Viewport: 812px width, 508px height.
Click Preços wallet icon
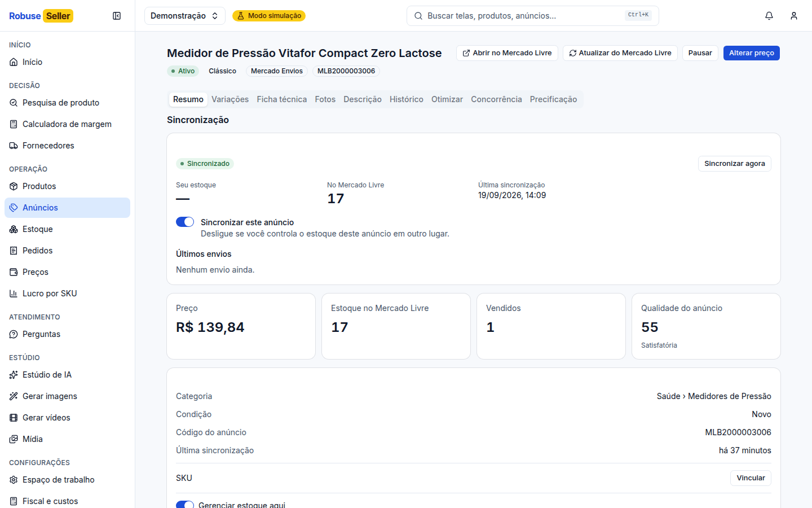[14, 272]
